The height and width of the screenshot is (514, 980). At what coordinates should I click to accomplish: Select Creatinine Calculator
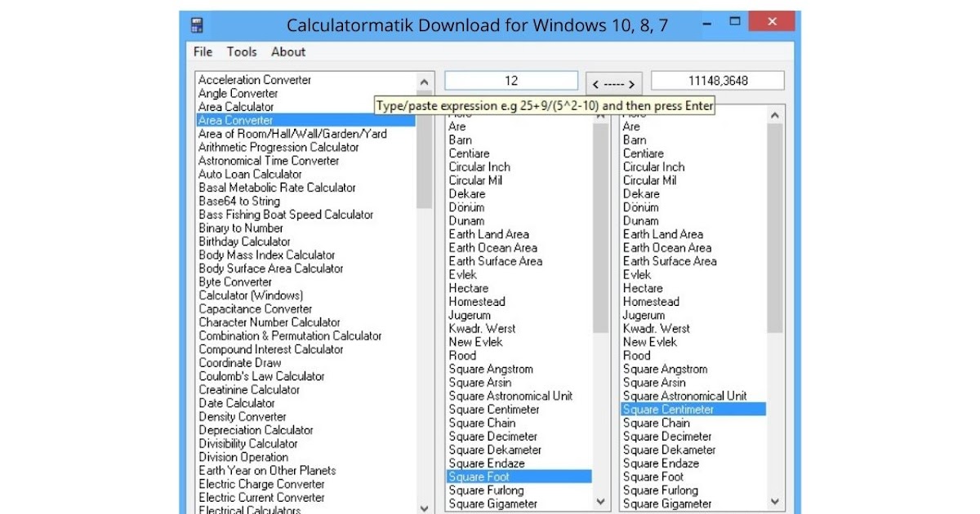250,389
